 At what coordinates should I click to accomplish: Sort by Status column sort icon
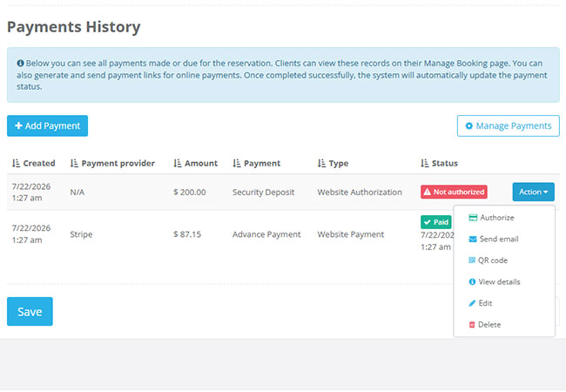425,163
